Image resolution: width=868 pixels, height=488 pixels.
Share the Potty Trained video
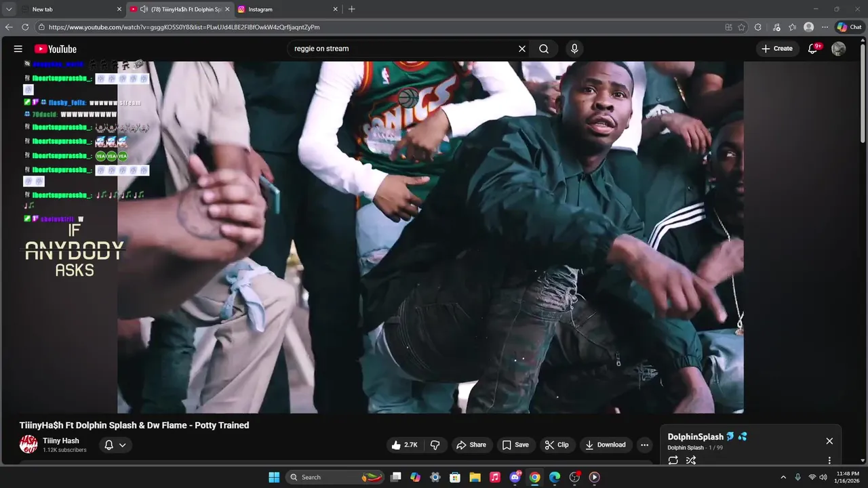(471, 445)
